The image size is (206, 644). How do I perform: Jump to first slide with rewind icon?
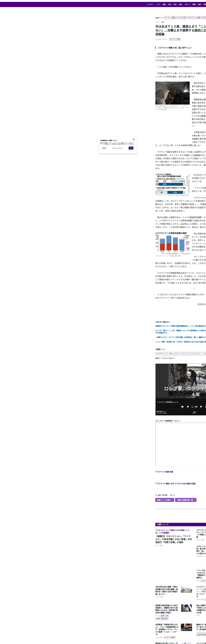coord(182,407)
